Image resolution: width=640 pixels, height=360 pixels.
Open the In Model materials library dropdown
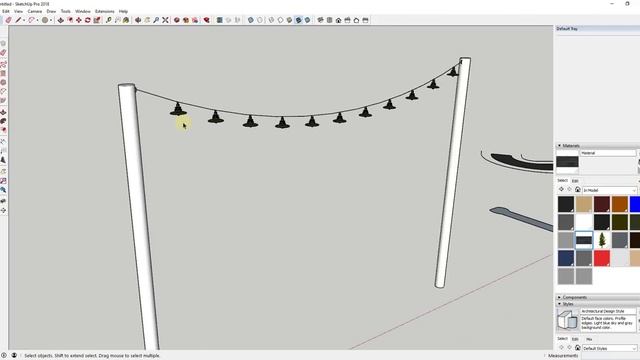609,190
